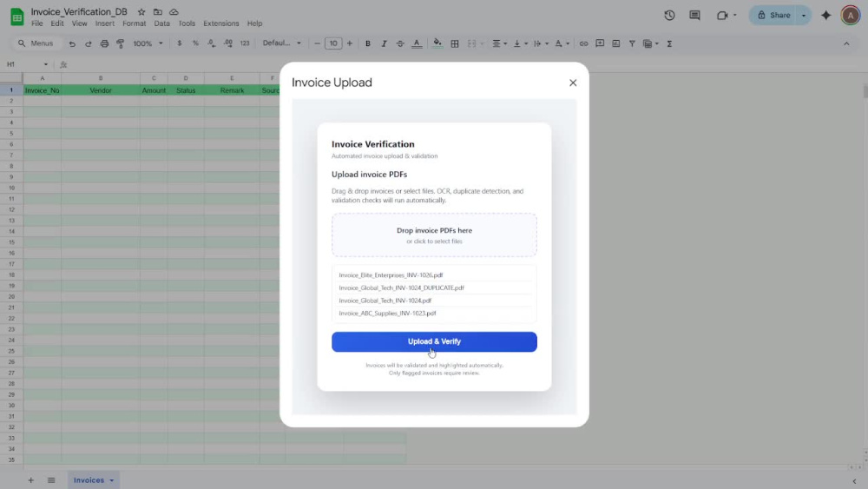This screenshot has height=489, width=868.
Task: Open the 100% zoom dropdown
Action: (148, 43)
